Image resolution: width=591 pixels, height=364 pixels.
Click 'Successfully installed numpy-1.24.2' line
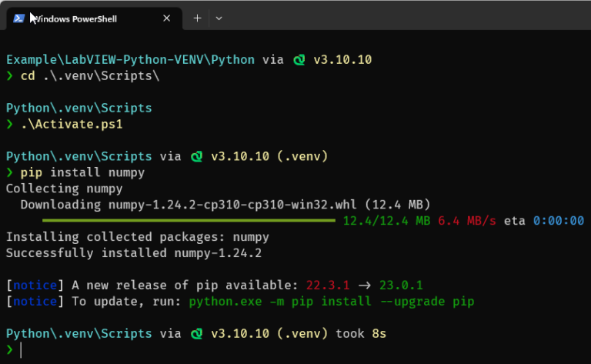[x=134, y=253]
